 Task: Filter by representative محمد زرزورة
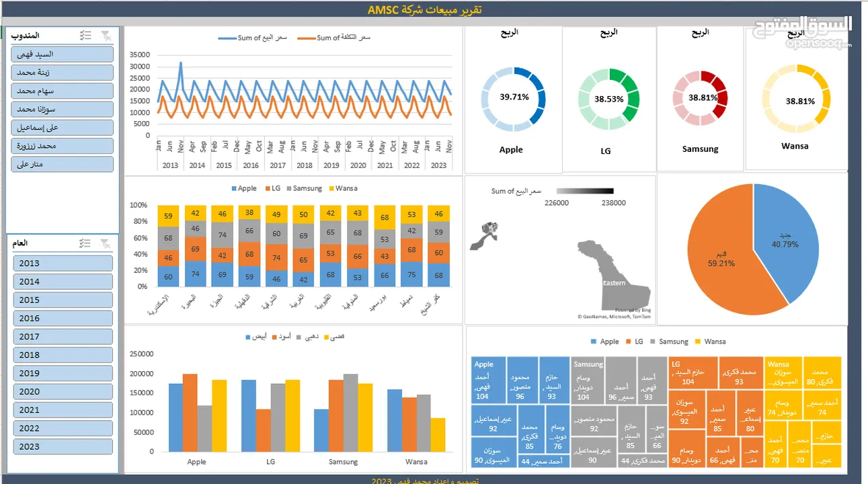point(63,145)
